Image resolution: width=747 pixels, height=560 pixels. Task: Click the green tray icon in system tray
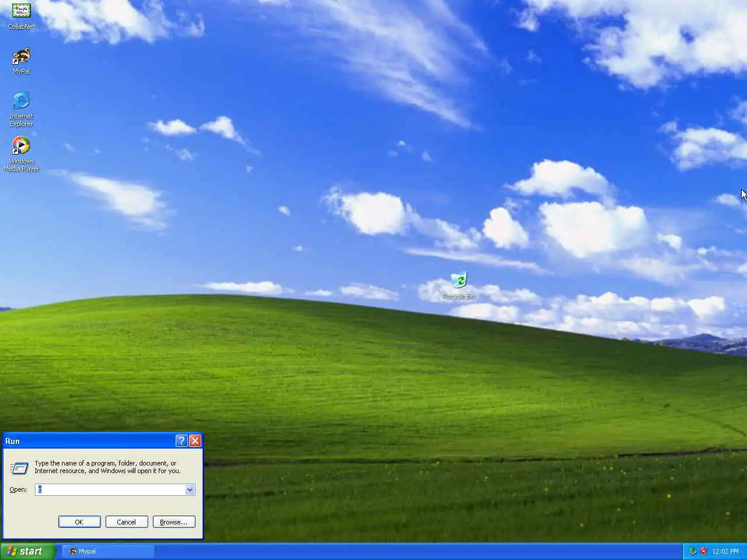pos(693,551)
